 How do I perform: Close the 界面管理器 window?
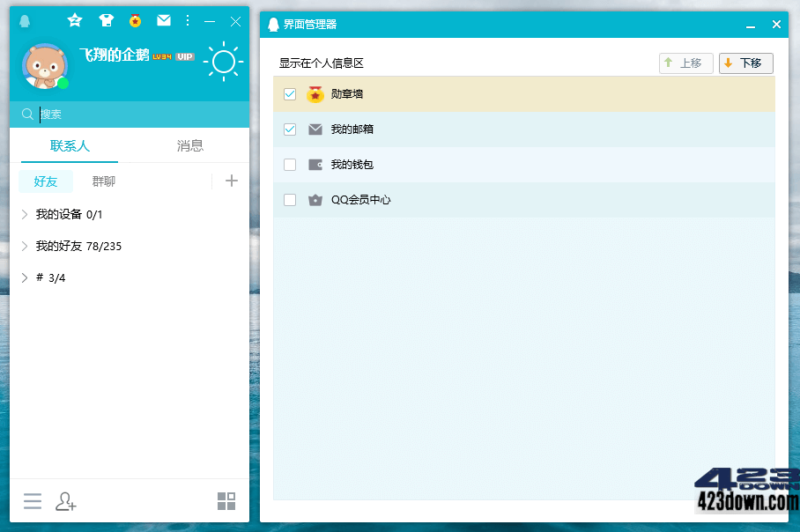[x=776, y=25]
